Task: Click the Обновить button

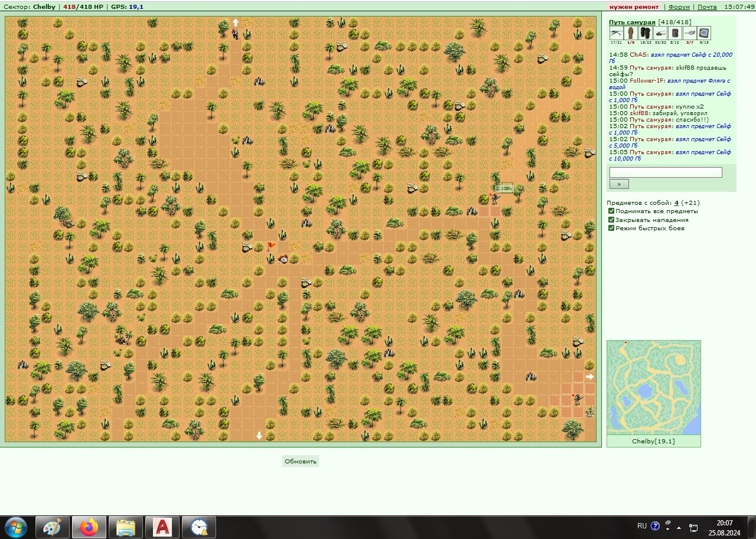Action: tap(301, 462)
